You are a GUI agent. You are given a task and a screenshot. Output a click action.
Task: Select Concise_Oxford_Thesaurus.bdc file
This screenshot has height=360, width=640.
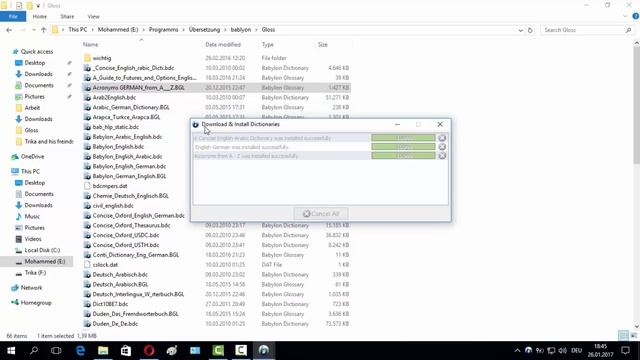pos(131,225)
